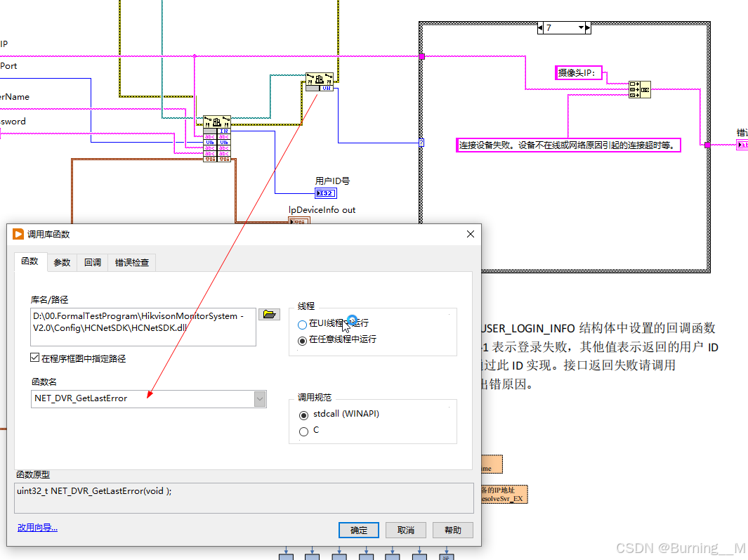Click the 确定 button to confirm
This screenshot has height=560, width=748.
(x=358, y=530)
